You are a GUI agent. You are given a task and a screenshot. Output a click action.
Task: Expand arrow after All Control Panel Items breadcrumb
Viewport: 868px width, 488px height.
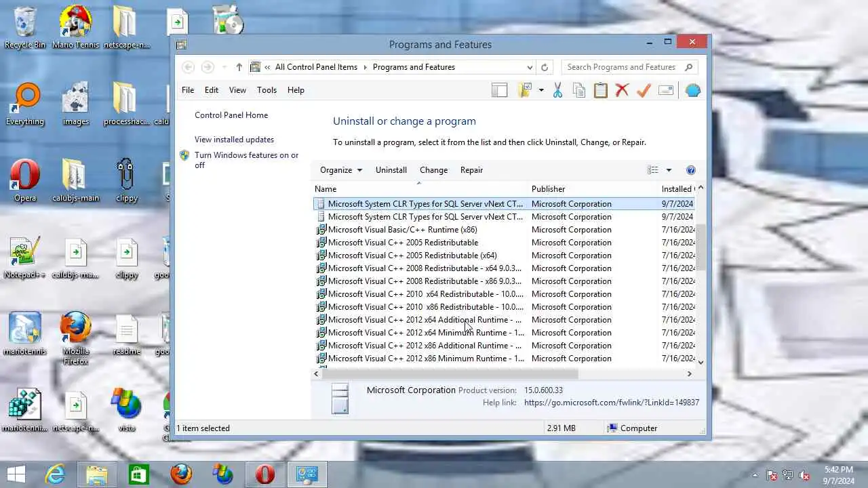pyautogui.click(x=365, y=67)
